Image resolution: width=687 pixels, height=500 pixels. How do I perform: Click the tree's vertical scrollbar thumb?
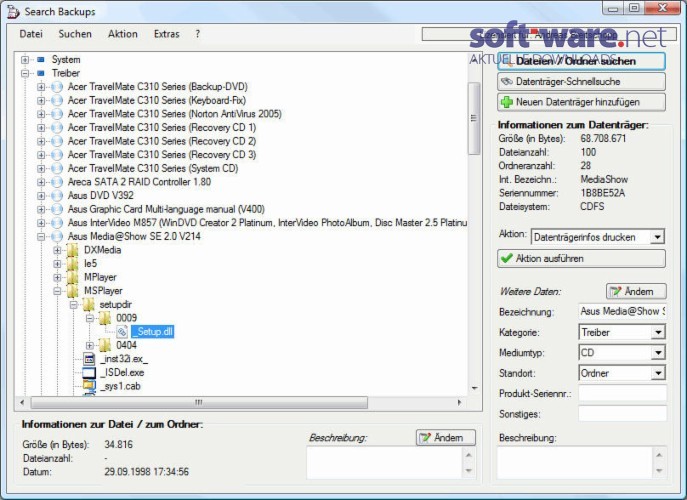point(474,118)
